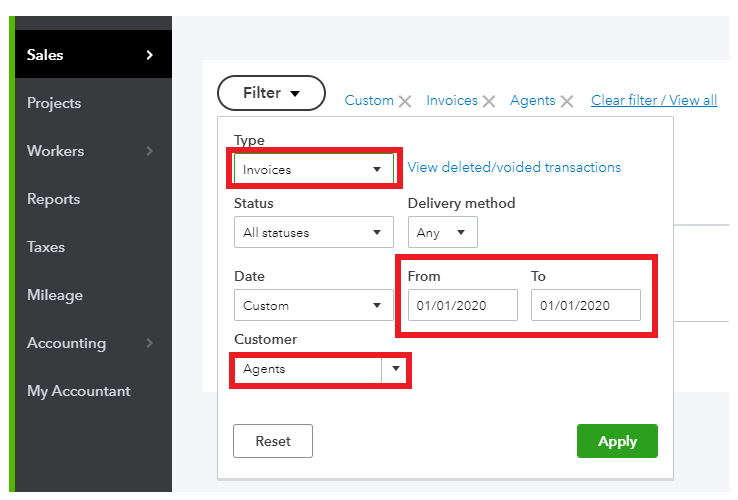
Task: Open the Status dropdown showing All statuses
Action: pyautogui.click(x=313, y=232)
